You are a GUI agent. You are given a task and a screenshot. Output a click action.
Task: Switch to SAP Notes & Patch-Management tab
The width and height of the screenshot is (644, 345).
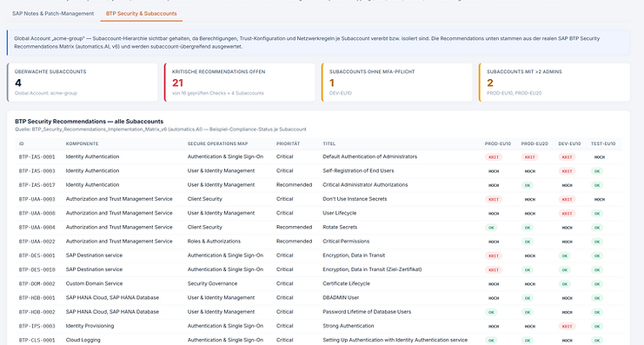53,14
